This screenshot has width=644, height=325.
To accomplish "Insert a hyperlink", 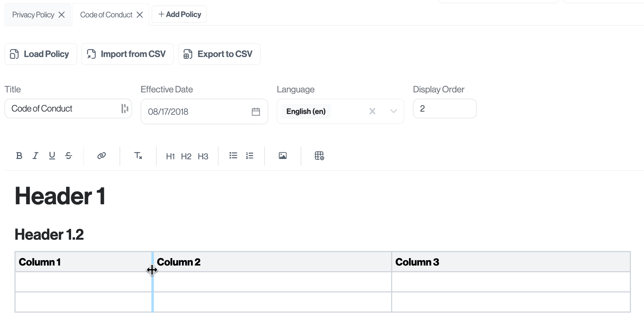I will 101,156.
